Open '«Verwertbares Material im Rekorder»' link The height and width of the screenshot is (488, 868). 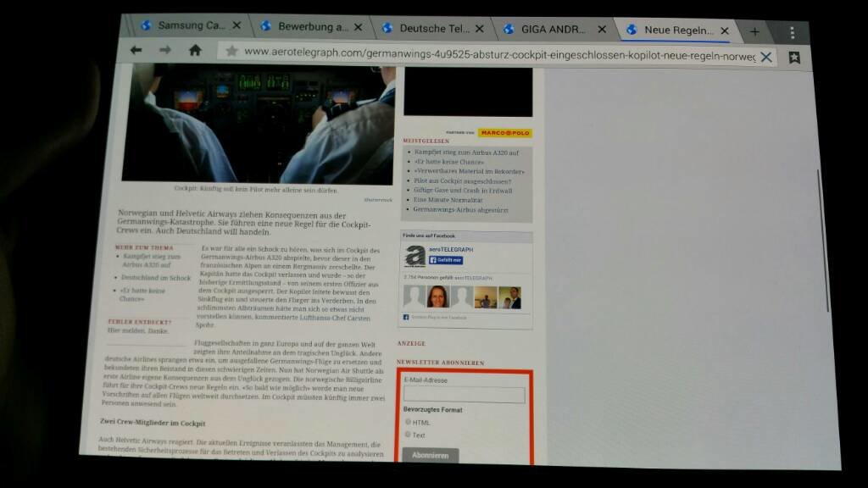tap(470, 171)
